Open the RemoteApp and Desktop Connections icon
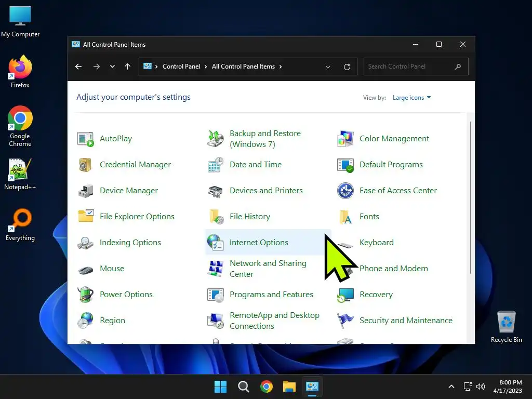This screenshot has height=399, width=532. [x=216, y=321]
